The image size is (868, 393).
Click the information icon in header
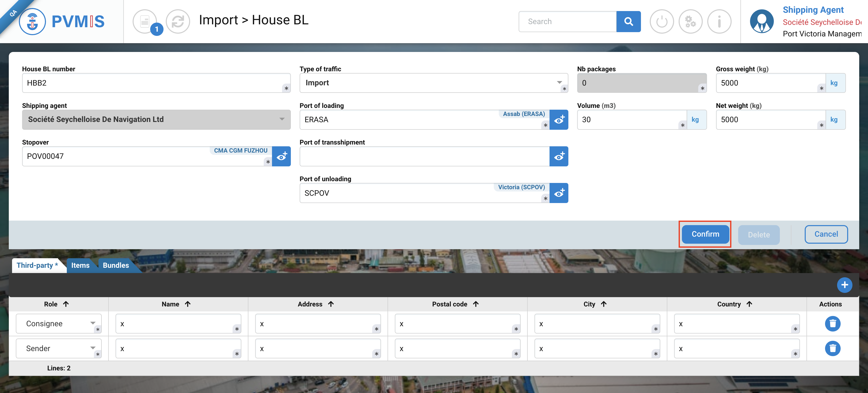tap(719, 22)
